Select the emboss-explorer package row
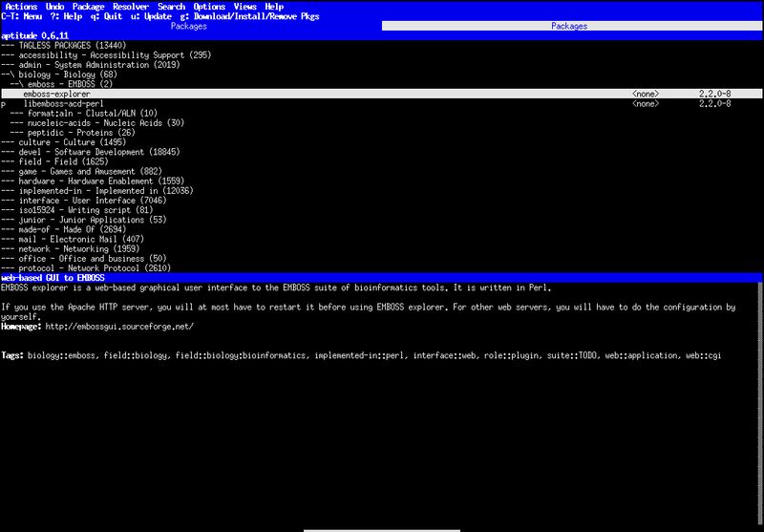764x532 pixels. tap(381, 94)
